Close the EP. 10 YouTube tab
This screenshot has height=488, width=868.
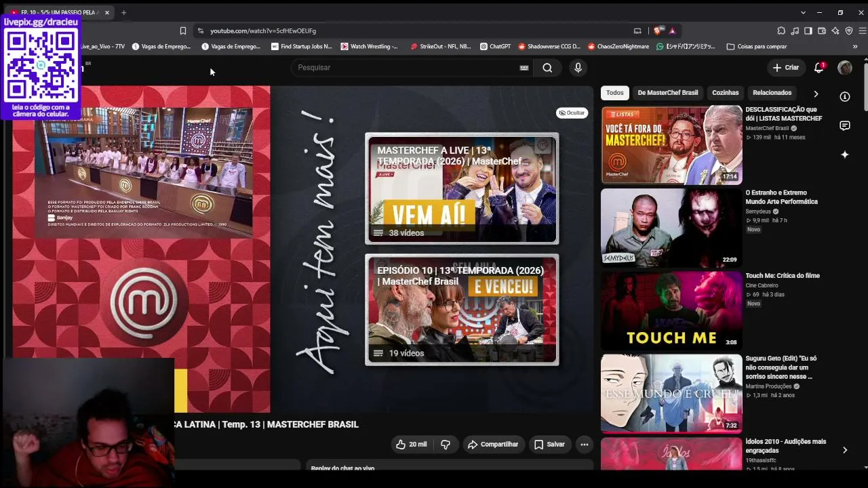pyautogui.click(x=106, y=12)
